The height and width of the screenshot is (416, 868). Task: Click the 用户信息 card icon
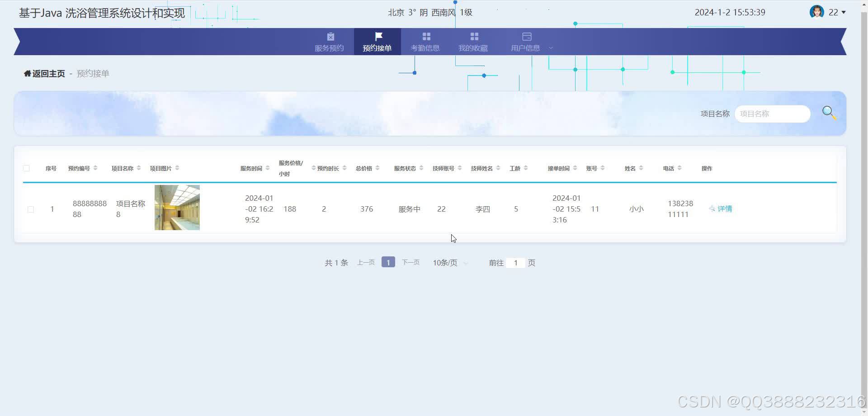coord(527,36)
